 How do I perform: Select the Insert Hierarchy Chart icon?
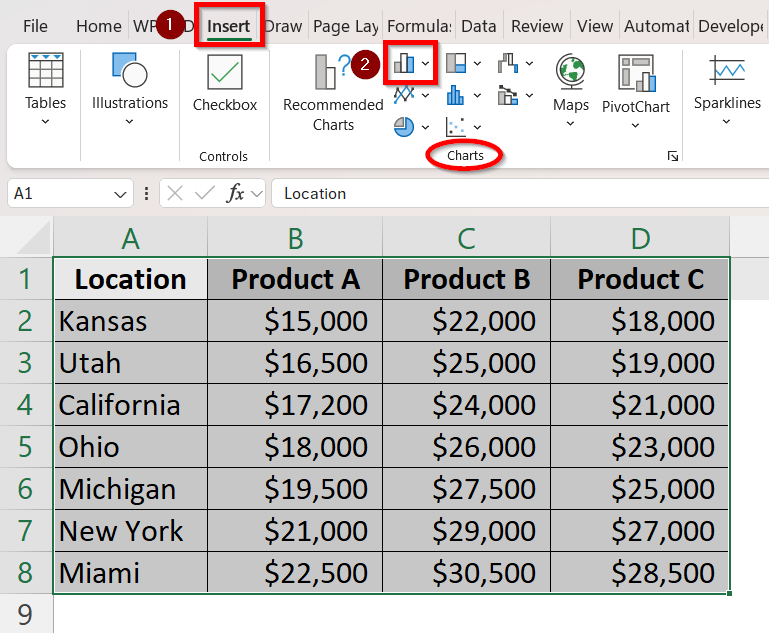click(456, 64)
